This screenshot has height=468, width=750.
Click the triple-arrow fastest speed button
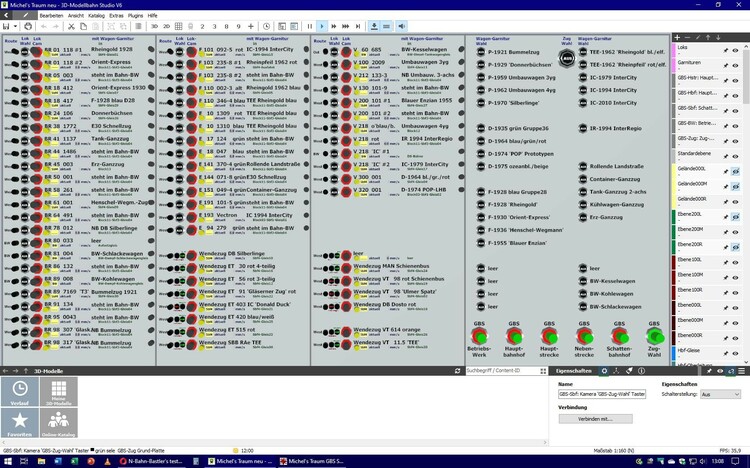coord(345,26)
